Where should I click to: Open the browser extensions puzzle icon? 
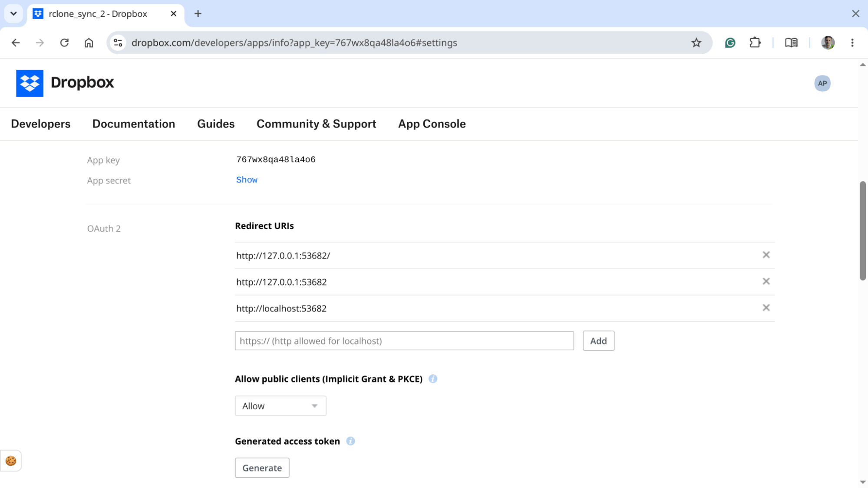[755, 43]
